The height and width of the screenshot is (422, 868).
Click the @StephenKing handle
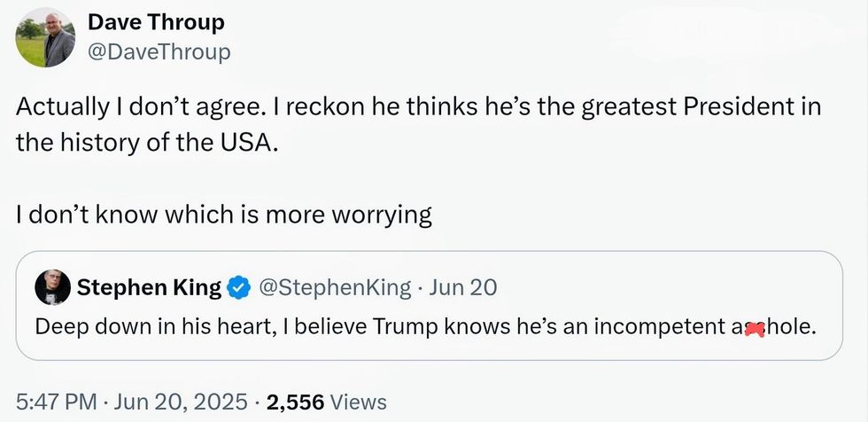click(x=334, y=287)
